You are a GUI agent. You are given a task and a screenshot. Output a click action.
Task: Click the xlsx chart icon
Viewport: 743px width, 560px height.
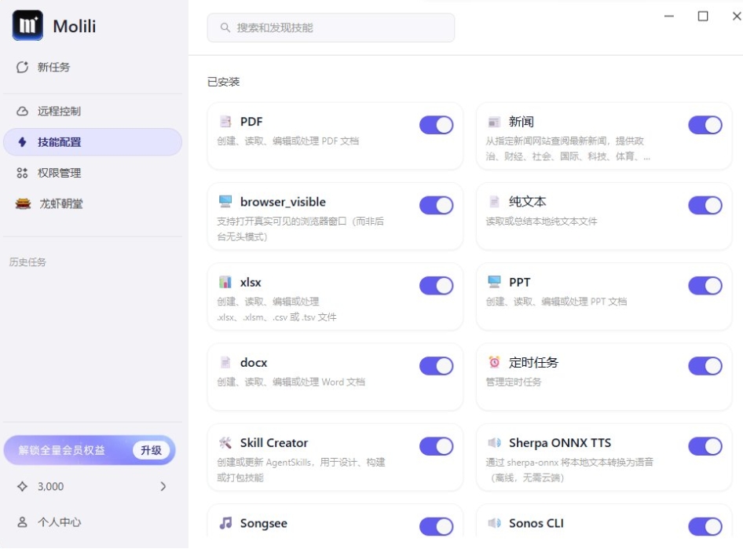pyautogui.click(x=225, y=283)
